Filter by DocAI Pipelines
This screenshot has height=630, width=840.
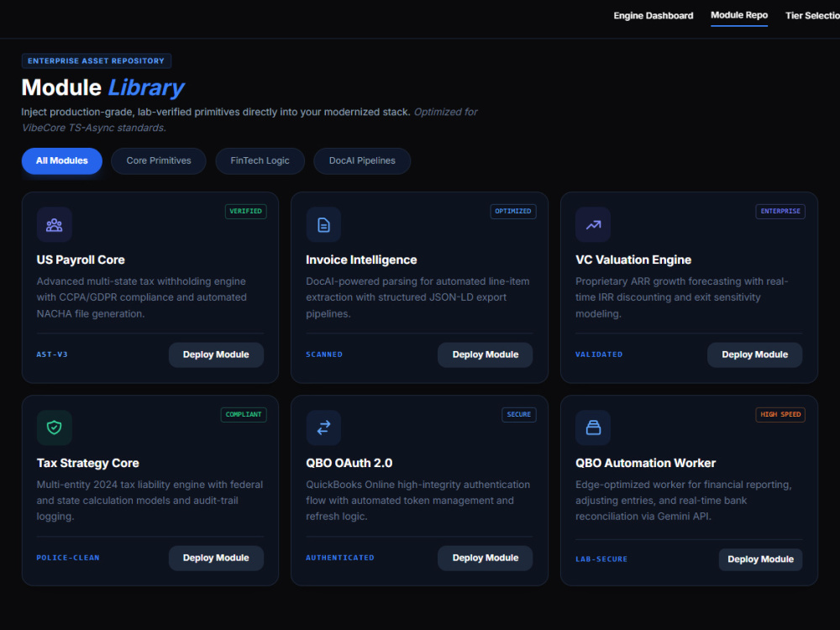(x=362, y=160)
